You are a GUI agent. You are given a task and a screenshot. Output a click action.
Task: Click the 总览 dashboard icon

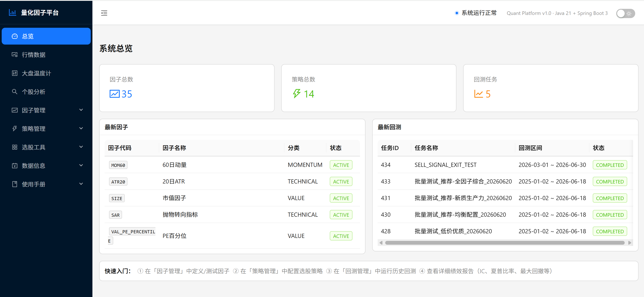coord(15,36)
